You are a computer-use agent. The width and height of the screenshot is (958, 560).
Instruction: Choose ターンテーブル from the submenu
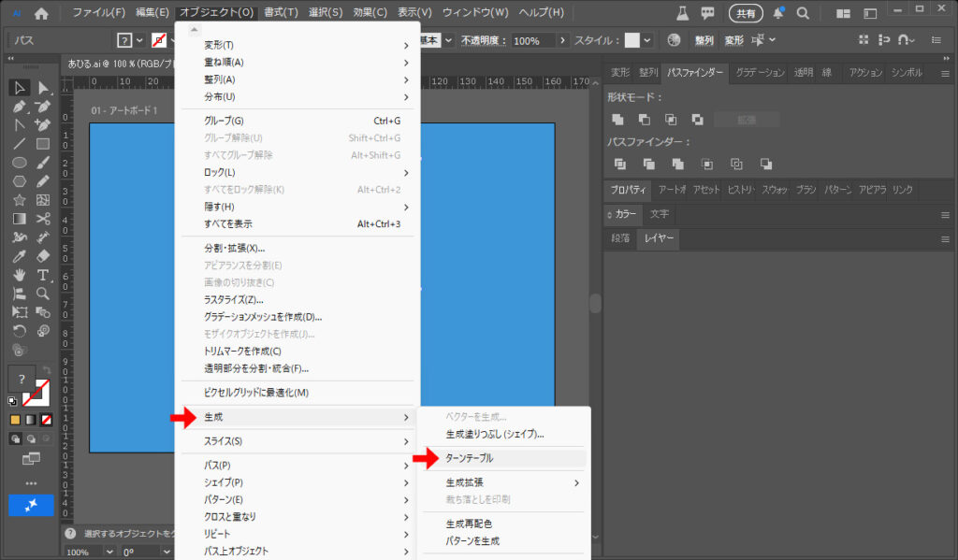pos(469,458)
